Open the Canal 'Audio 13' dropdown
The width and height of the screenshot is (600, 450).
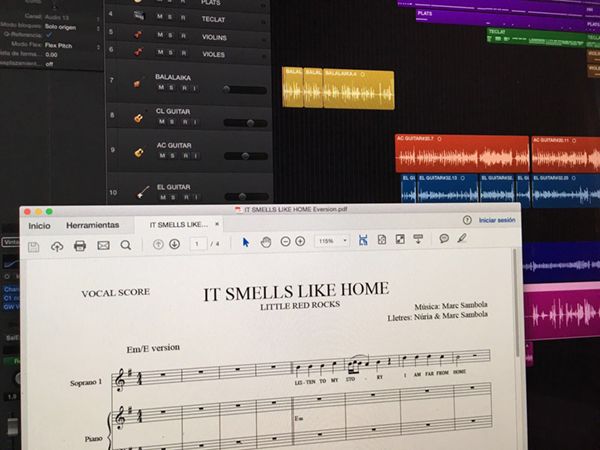click(72, 17)
